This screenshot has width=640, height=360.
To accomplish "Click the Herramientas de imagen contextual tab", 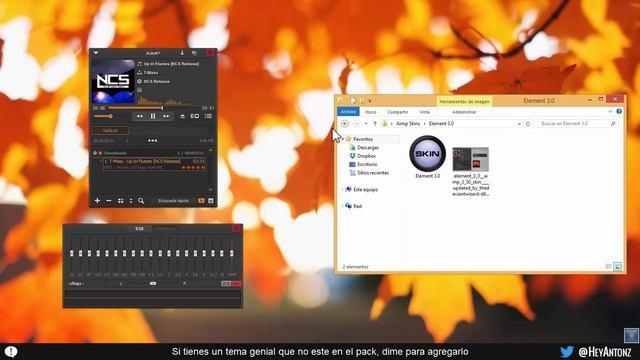I will tap(464, 101).
